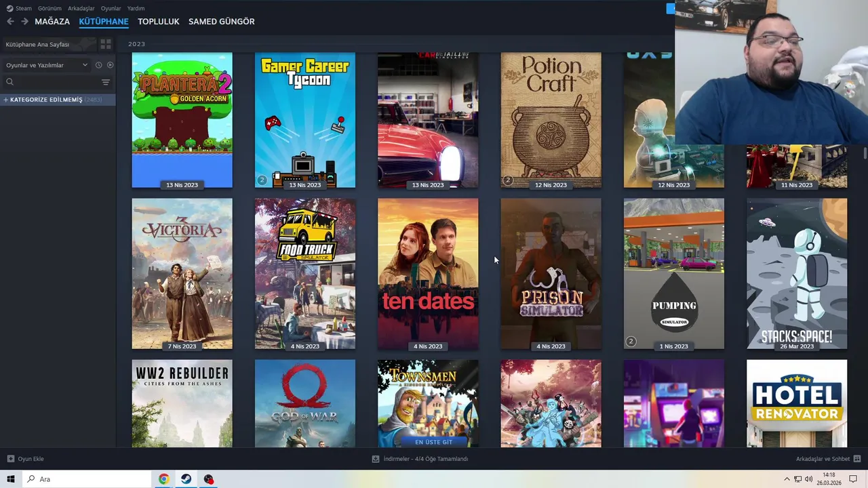Open the Windows notification center
The height and width of the screenshot is (488, 868).
coord(853,479)
